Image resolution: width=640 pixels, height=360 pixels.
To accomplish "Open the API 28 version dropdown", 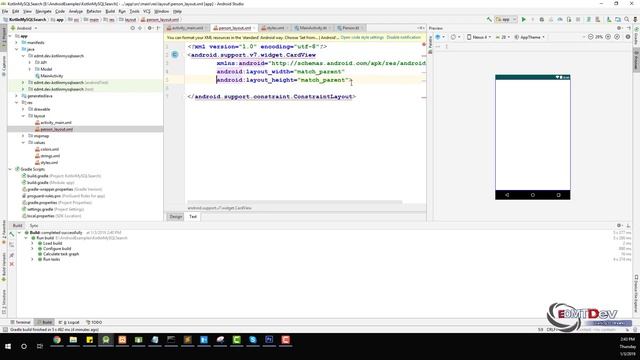I will (502, 37).
